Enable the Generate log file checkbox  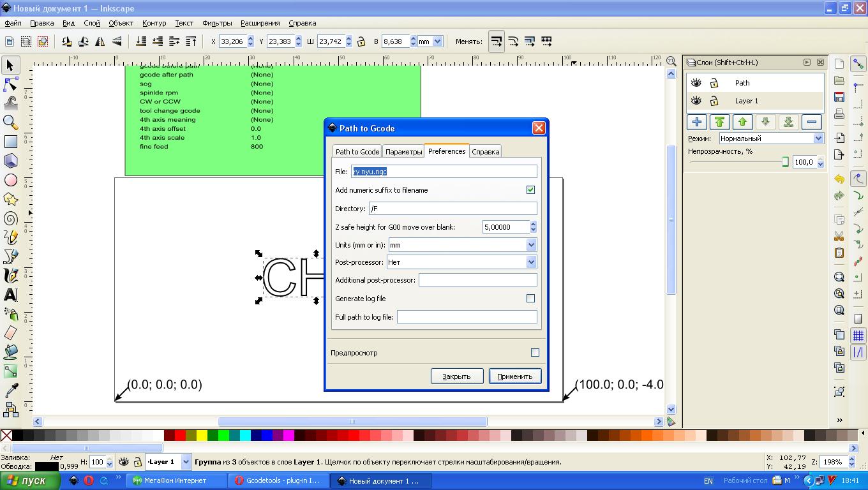point(530,299)
